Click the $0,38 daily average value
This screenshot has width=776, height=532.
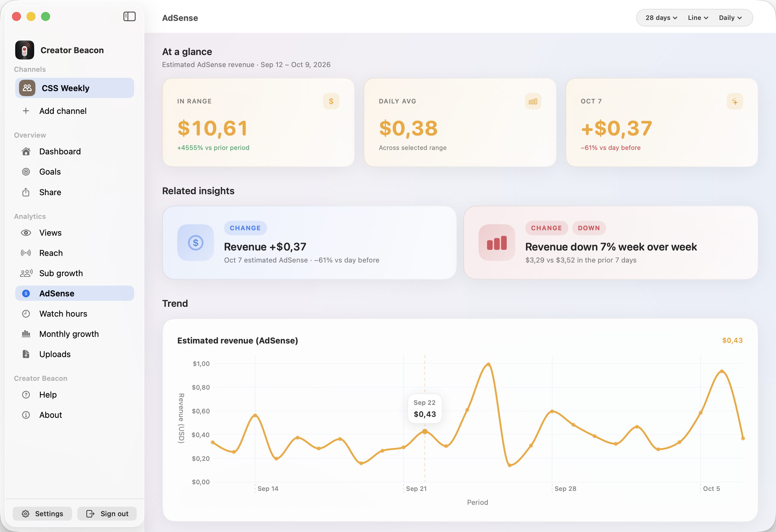click(x=408, y=128)
